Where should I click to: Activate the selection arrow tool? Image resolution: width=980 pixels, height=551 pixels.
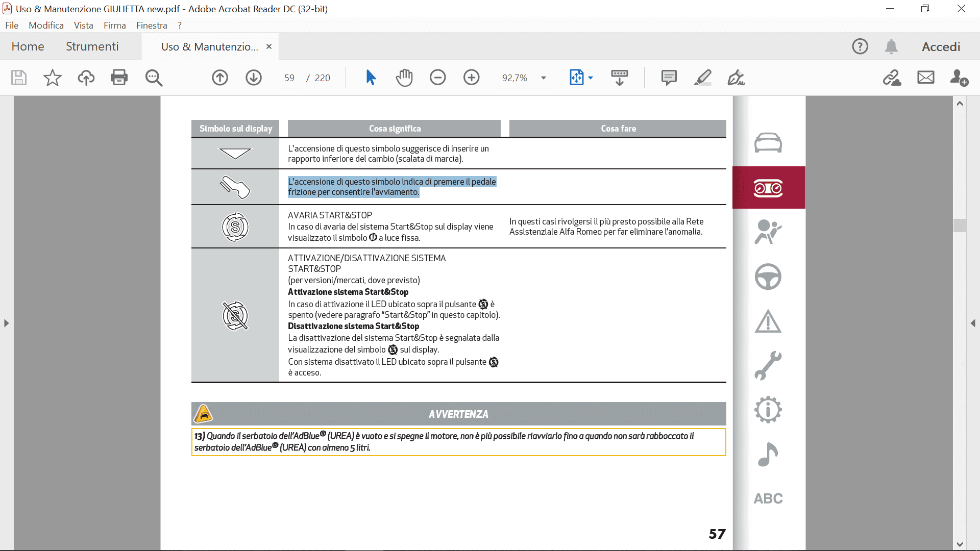pyautogui.click(x=371, y=78)
